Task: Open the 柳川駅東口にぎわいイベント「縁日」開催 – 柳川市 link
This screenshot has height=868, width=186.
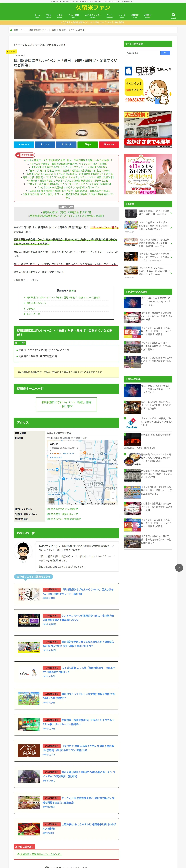Action: [x=66, y=404]
